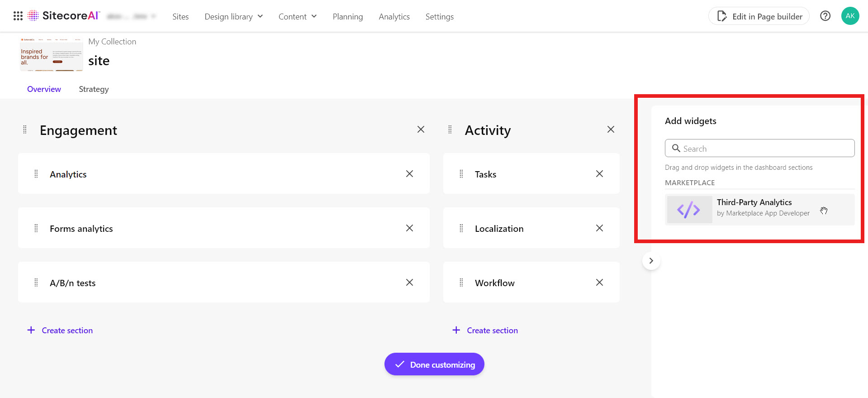Viewport: 868px width, 398px height.
Task: Open the app switcher grid icon
Action: tap(18, 16)
